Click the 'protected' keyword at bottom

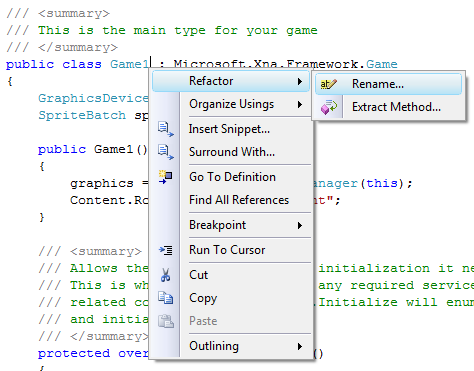74,354
